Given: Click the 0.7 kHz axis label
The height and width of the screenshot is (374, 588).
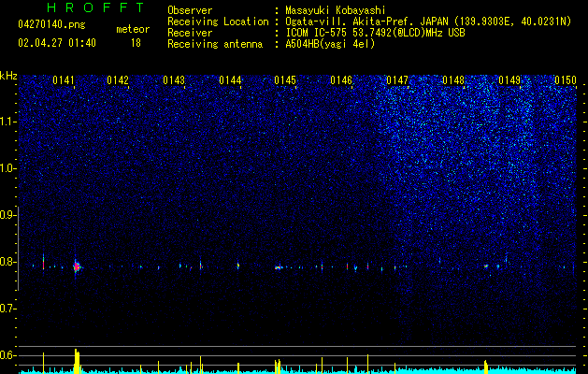Looking at the screenshot, I should coord(7,309).
